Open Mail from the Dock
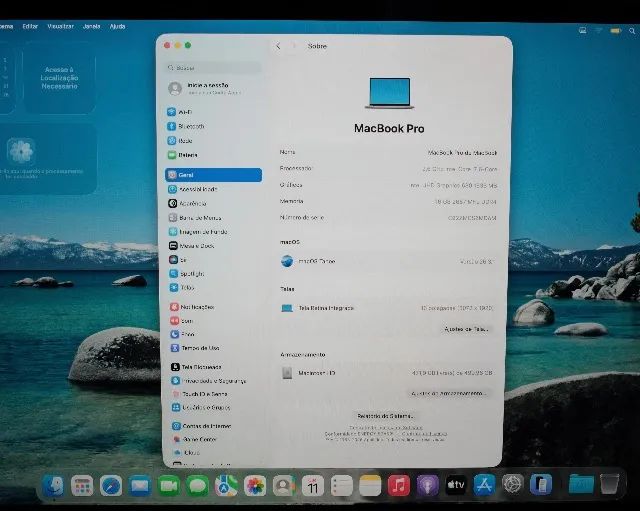The height and width of the screenshot is (511, 640). [x=140, y=486]
